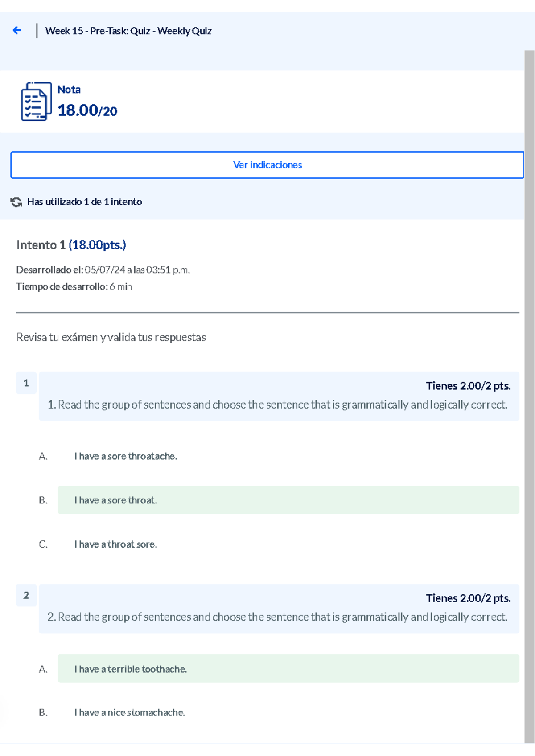
Task: Click the attempts refresh icon
Action: [16, 202]
